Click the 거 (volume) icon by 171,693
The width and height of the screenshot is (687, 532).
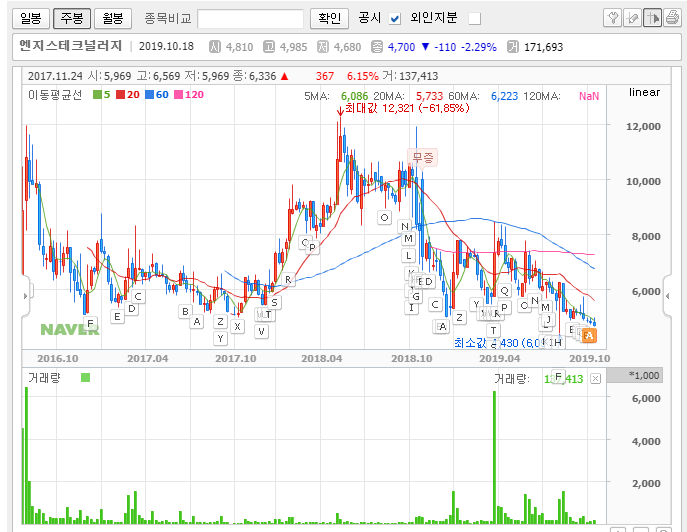[x=513, y=46]
